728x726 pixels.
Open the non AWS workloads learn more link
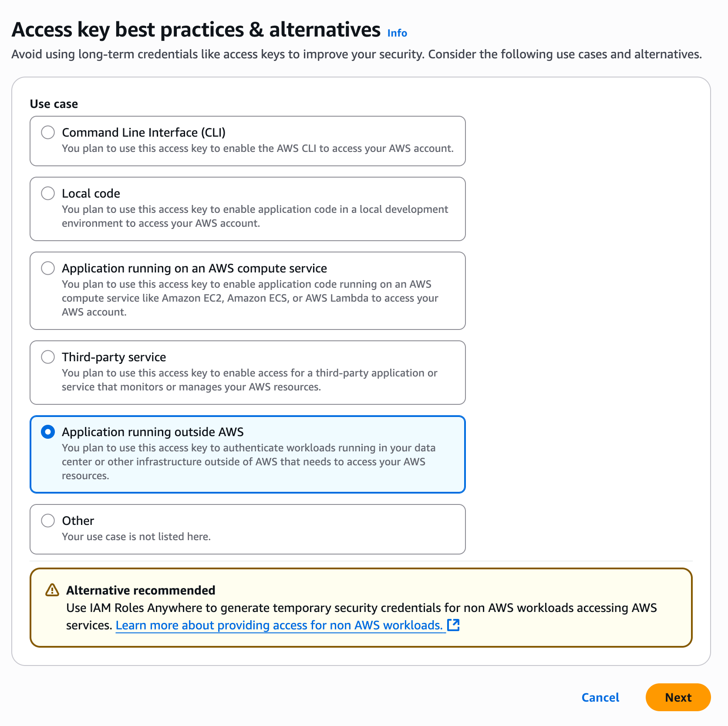[x=279, y=625]
